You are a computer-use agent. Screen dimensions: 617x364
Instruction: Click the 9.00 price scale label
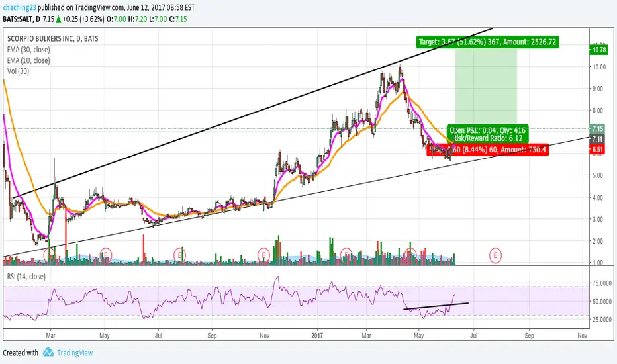coord(598,89)
